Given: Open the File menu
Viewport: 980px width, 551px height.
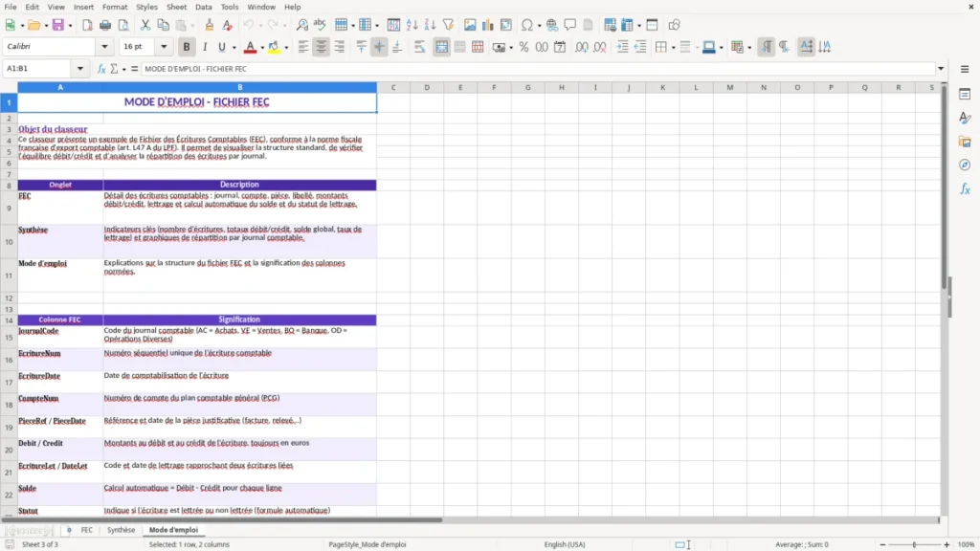Looking at the screenshot, I should pos(11,7).
